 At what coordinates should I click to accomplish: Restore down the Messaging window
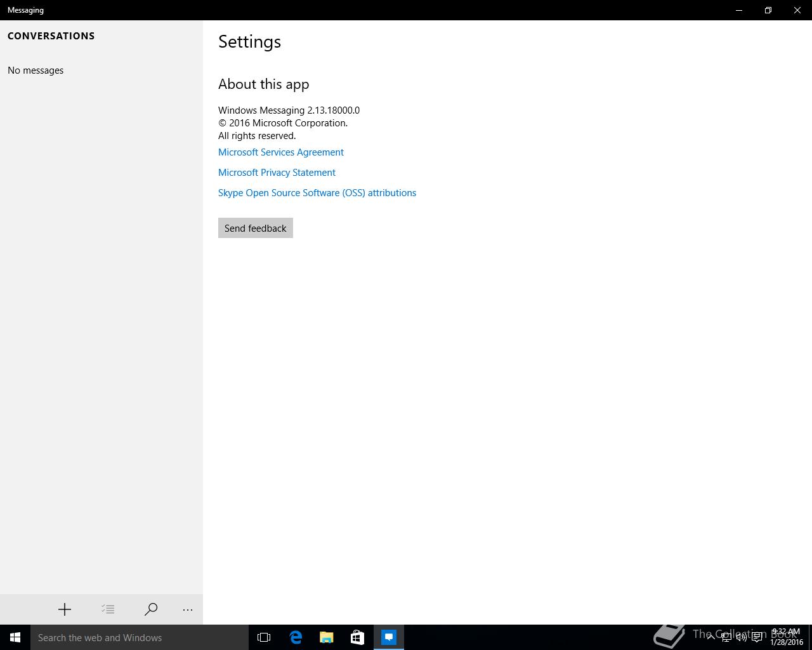(x=768, y=10)
